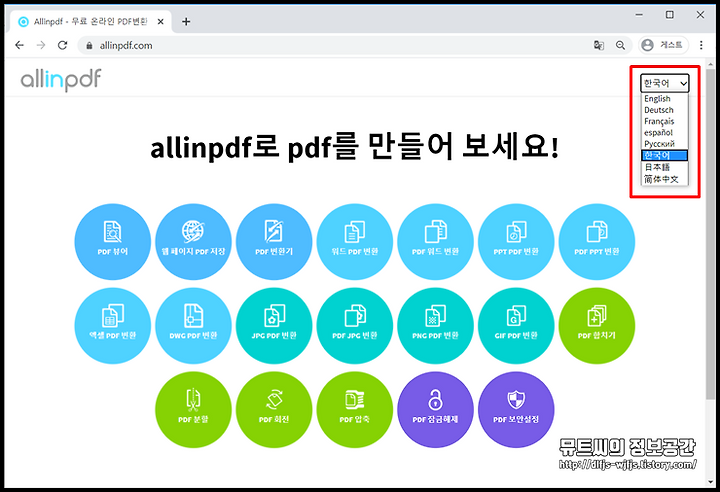Image resolution: width=720 pixels, height=492 pixels.
Task: Select the Allinpdf browser tab
Action: [x=91, y=22]
